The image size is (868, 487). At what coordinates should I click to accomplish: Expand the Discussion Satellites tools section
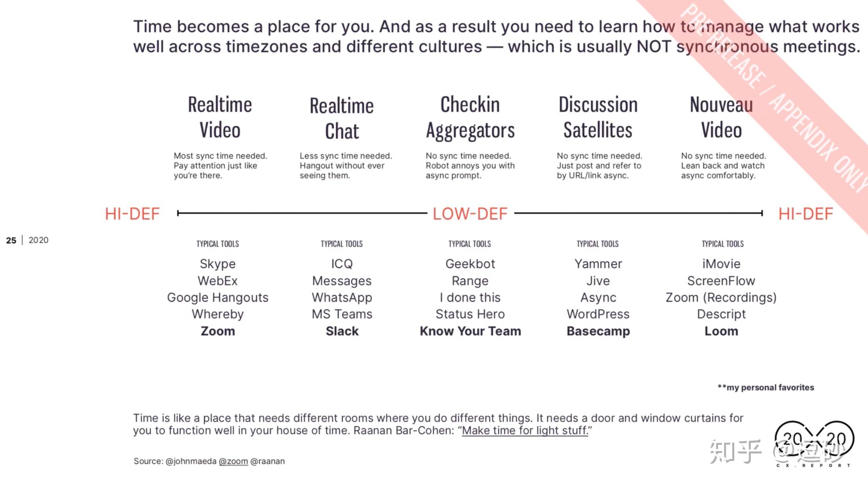click(x=597, y=243)
